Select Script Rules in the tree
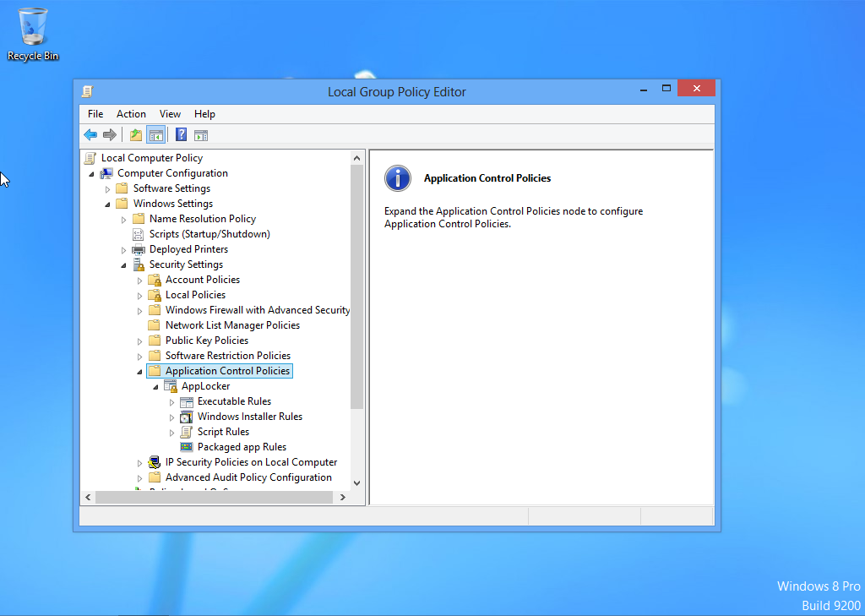Image resolution: width=865 pixels, height=616 pixels. [223, 432]
